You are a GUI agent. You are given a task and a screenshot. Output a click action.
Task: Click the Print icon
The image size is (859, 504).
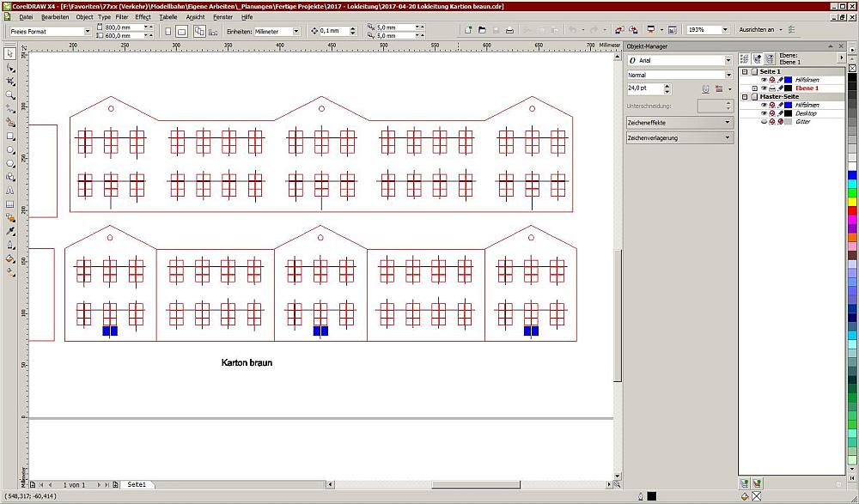click(509, 31)
